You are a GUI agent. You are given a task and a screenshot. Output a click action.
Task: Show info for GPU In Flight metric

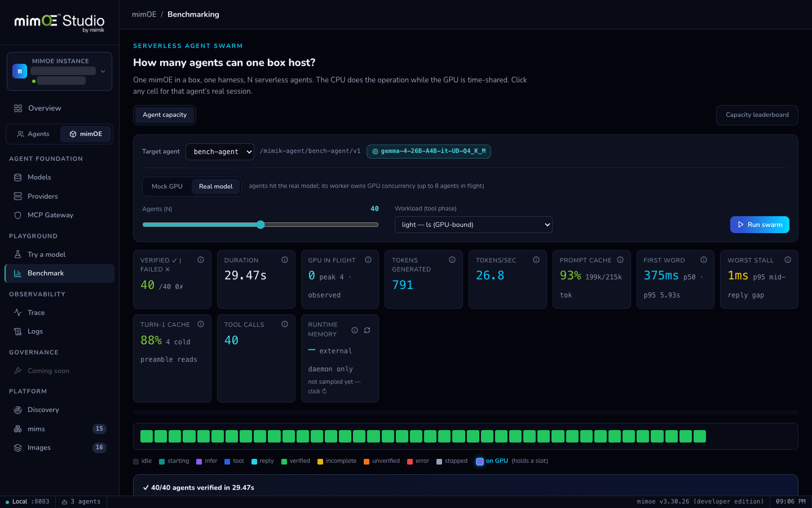(x=368, y=260)
